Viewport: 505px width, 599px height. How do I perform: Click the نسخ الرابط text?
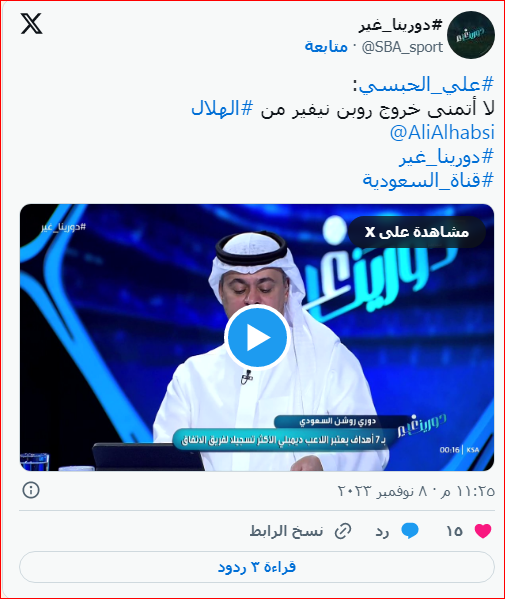pos(286,531)
